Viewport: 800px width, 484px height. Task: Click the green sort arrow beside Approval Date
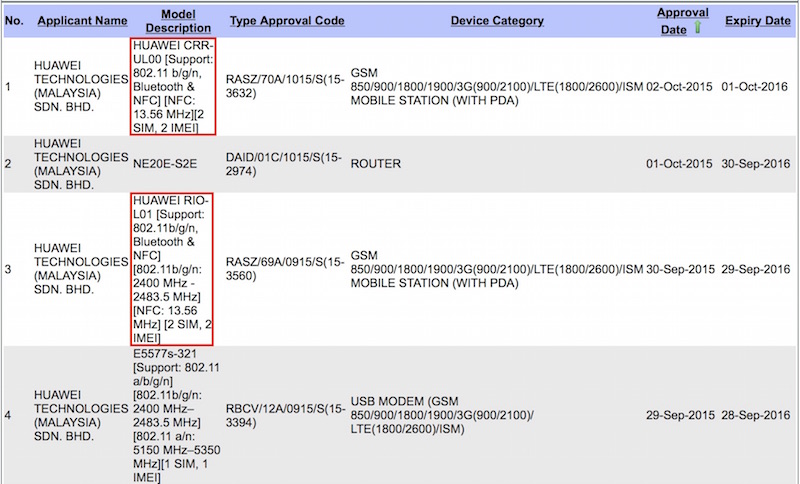[x=697, y=27]
